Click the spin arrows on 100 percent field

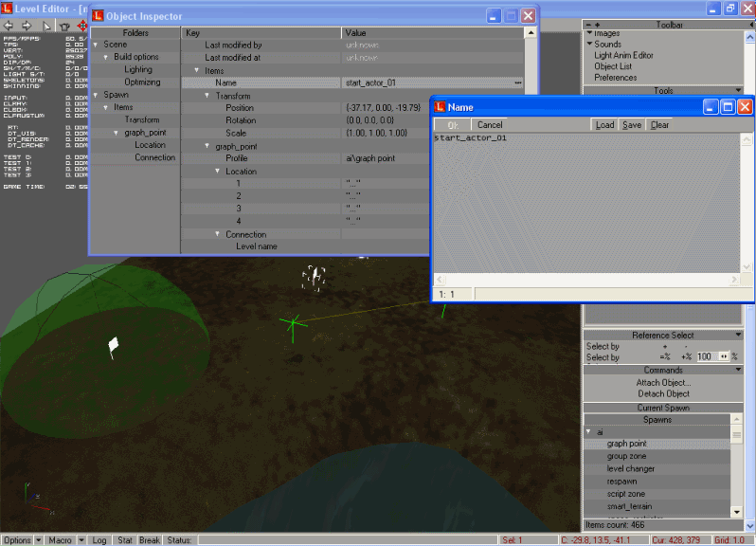tap(724, 357)
